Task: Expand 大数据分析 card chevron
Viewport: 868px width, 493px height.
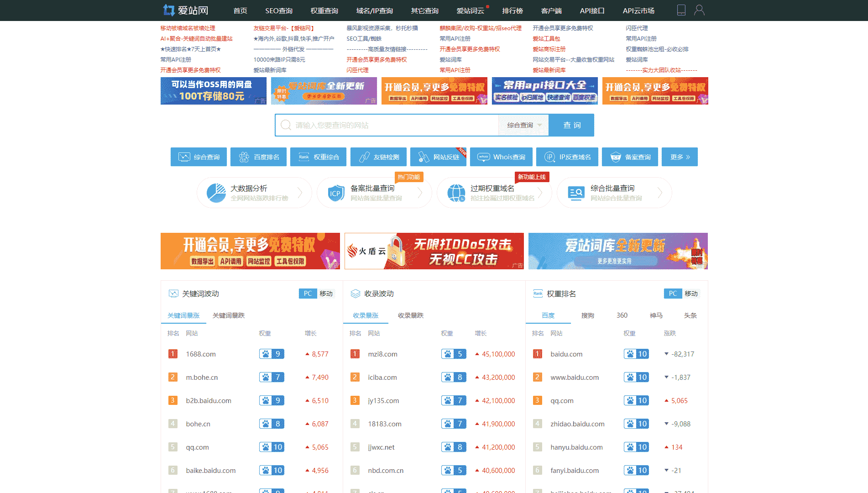Action: 300,193
